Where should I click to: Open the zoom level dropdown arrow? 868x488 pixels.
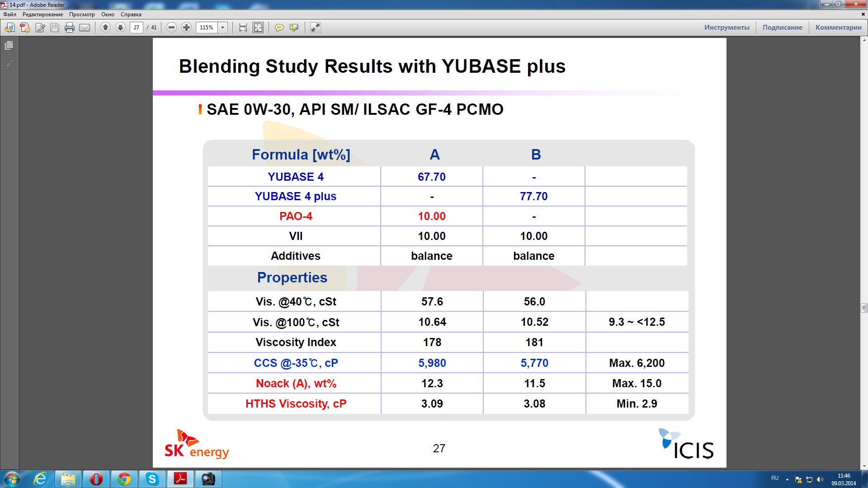(x=223, y=28)
